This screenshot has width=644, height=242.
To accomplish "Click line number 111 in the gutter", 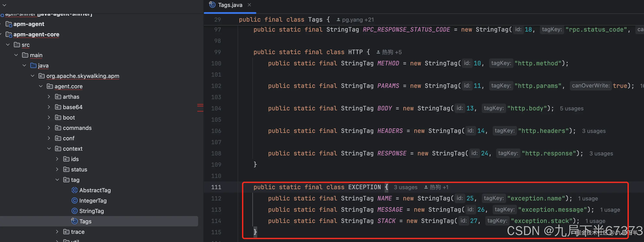I will (x=216, y=187).
